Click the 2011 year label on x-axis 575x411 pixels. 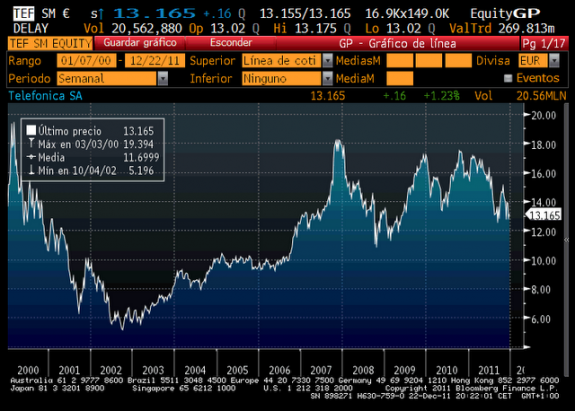click(488, 370)
